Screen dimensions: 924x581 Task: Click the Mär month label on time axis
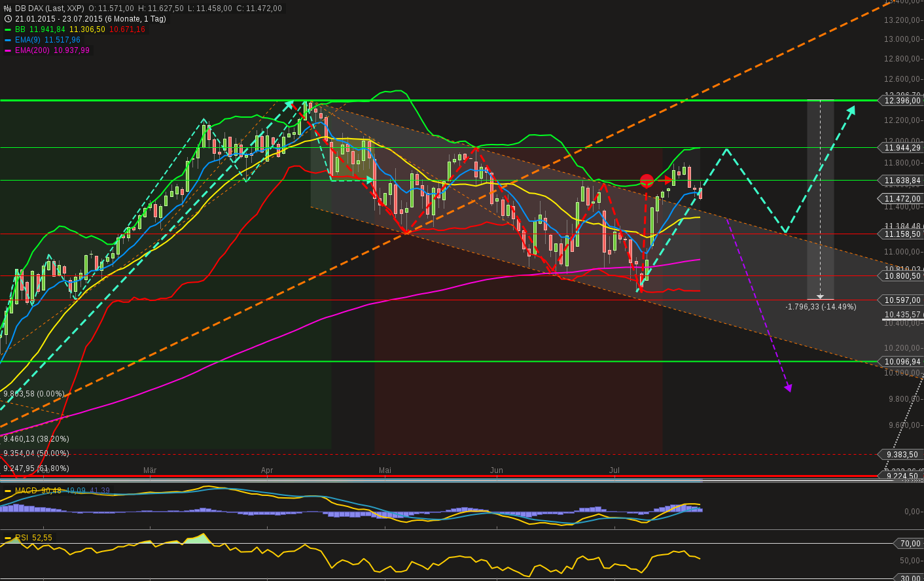[150, 470]
